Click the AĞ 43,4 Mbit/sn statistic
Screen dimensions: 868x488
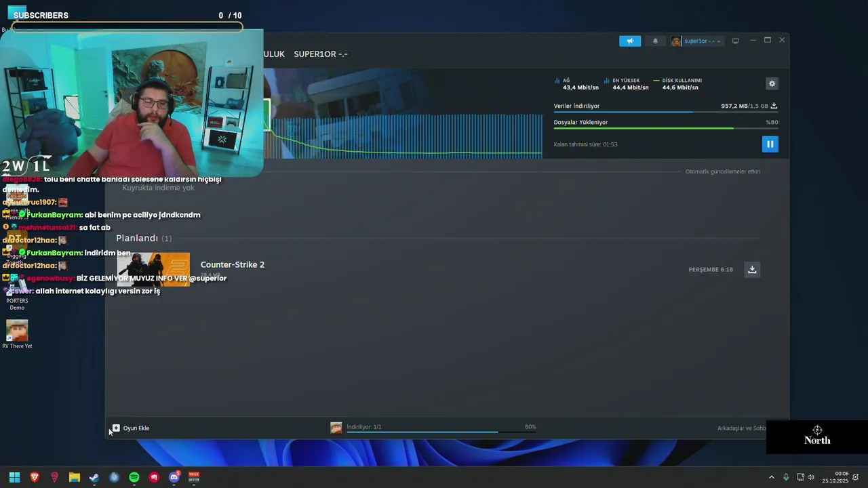click(x=576, y=84)
